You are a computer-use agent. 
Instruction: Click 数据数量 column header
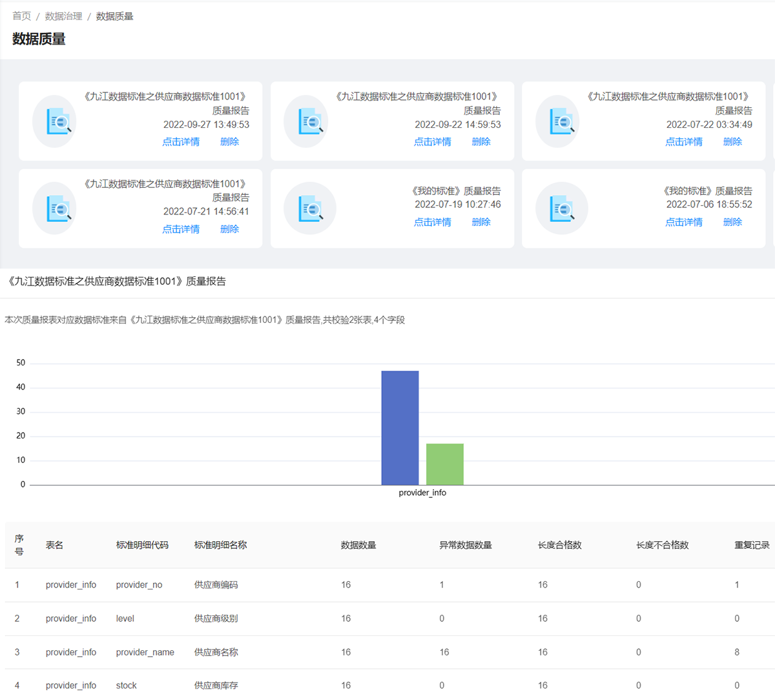(x=358, y=545)
